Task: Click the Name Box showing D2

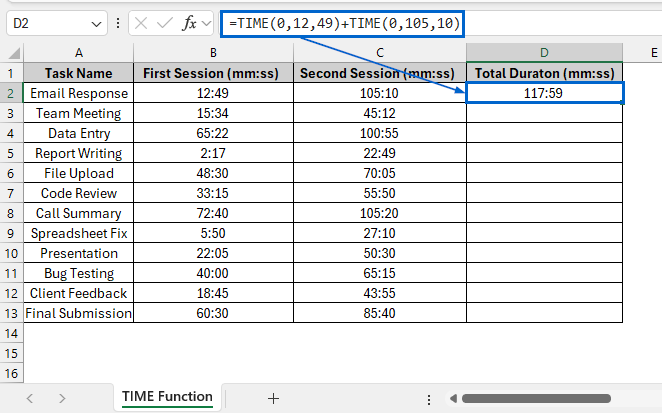Action: pyautogui.click(x=57, y=23)
